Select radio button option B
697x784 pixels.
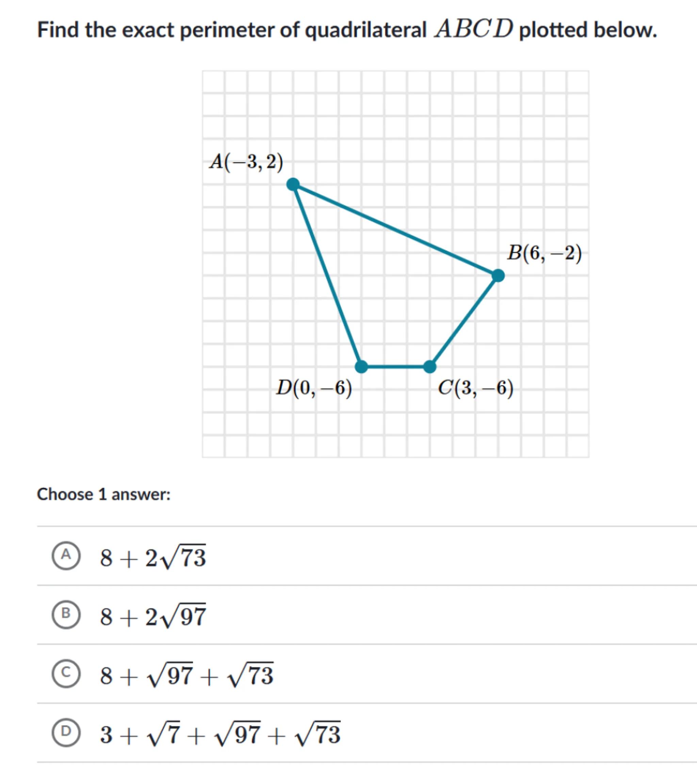point(66,615)
